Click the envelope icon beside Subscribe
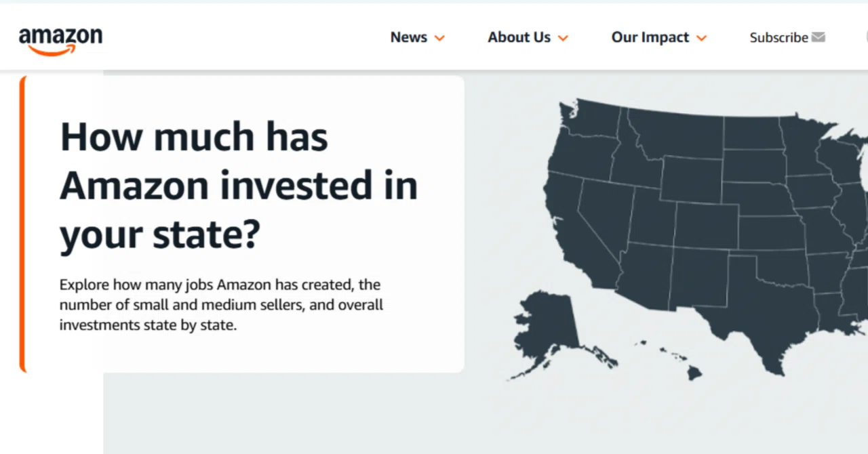Screen dimensions: 868x454 pos(818,37)
